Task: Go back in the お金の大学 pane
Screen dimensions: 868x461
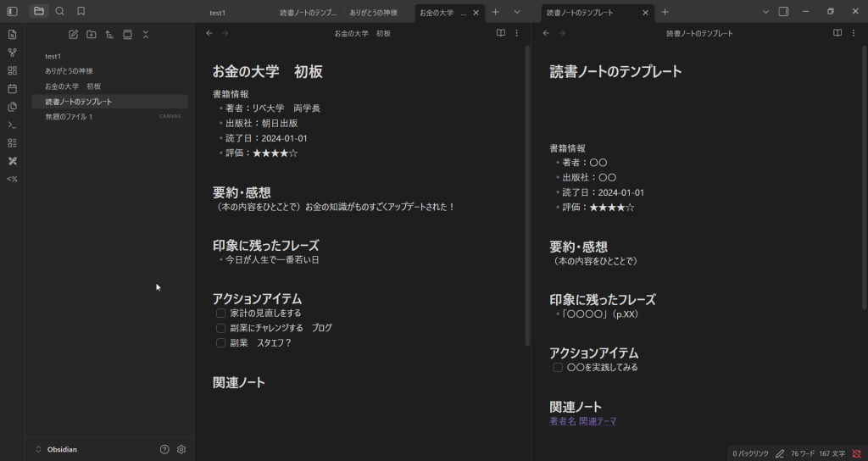Action: click(x=209, y=33)
